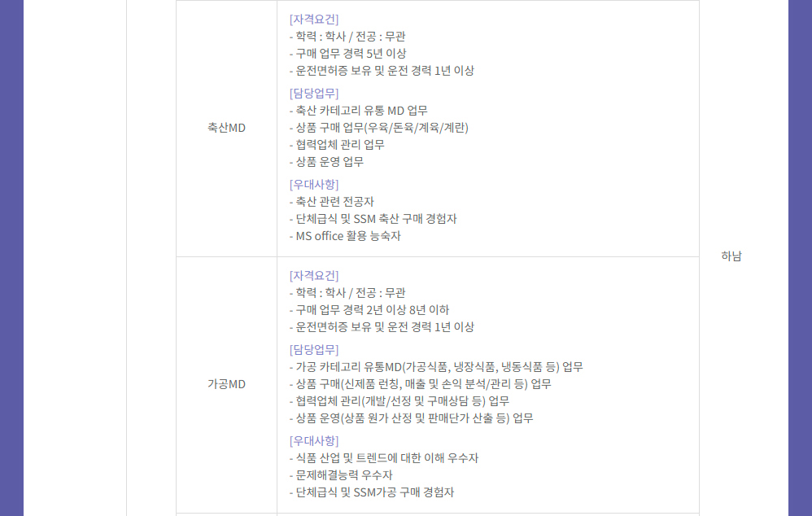Click the line 구매 업무 경력 5년 이상
This screenshot has height=516, width=812.
pyautogui.click(x=348, y=54)
